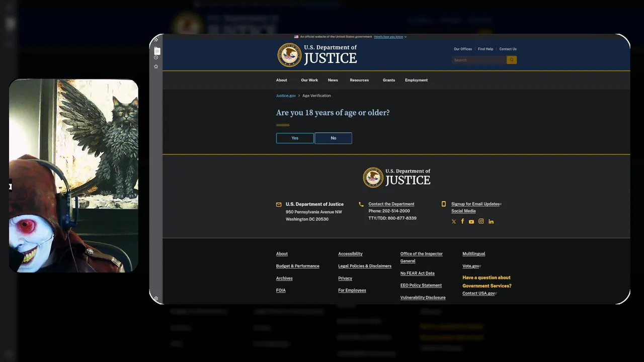The width and height of the screenshot is (644, 362).
Task: Open the Employment navigation item
Action: [417, 80]
